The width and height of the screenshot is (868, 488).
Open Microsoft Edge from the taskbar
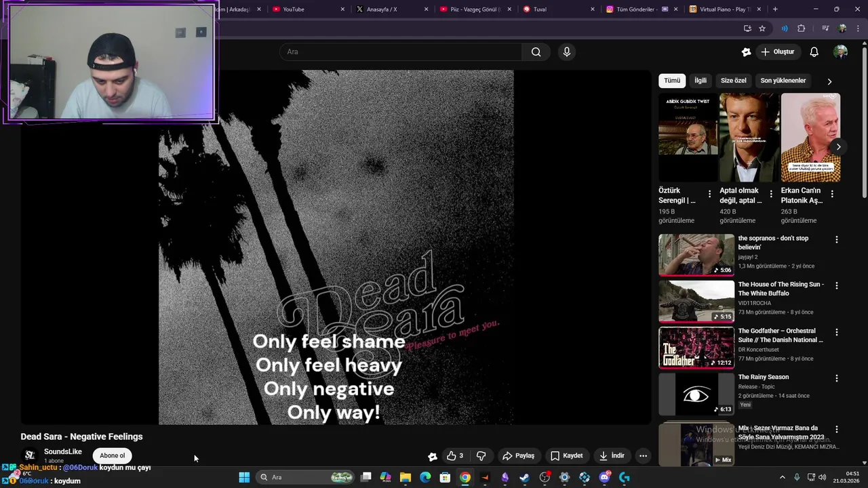point(425,477)
